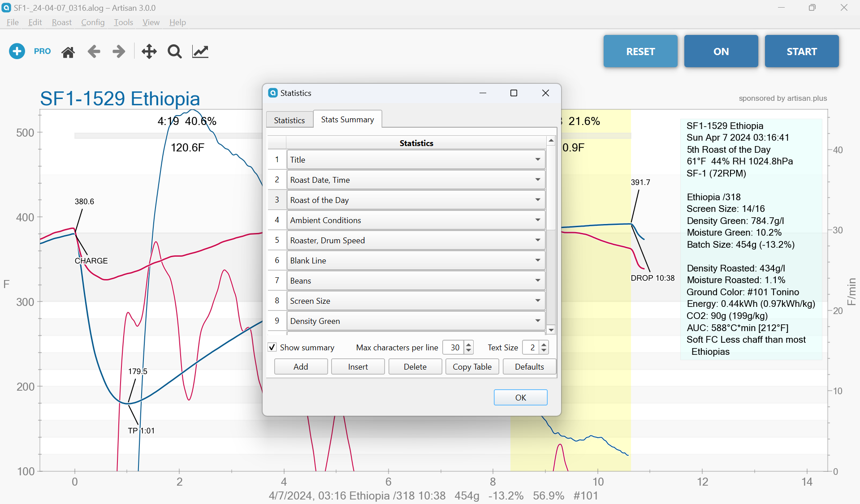Click the Delete button
This screenshot has height=504, width=860.
click(415, 366)
